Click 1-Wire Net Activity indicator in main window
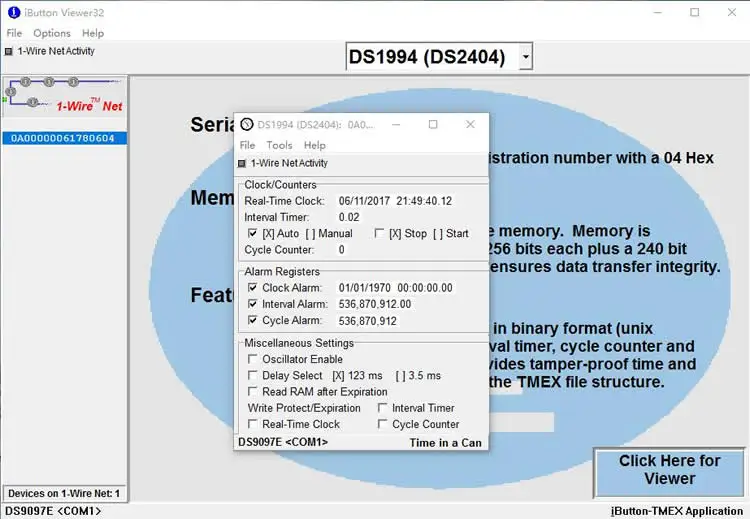Screen dimensions: 750x519 (x=9, y=52)
